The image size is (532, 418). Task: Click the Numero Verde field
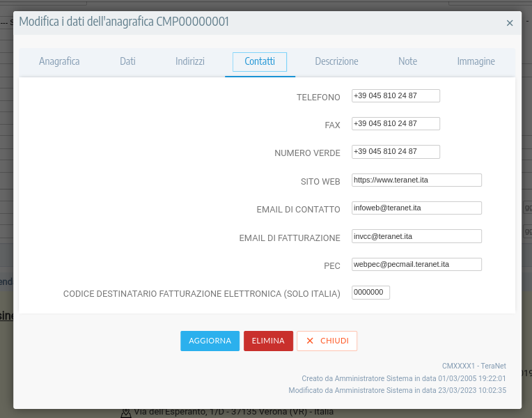point(396,151)
